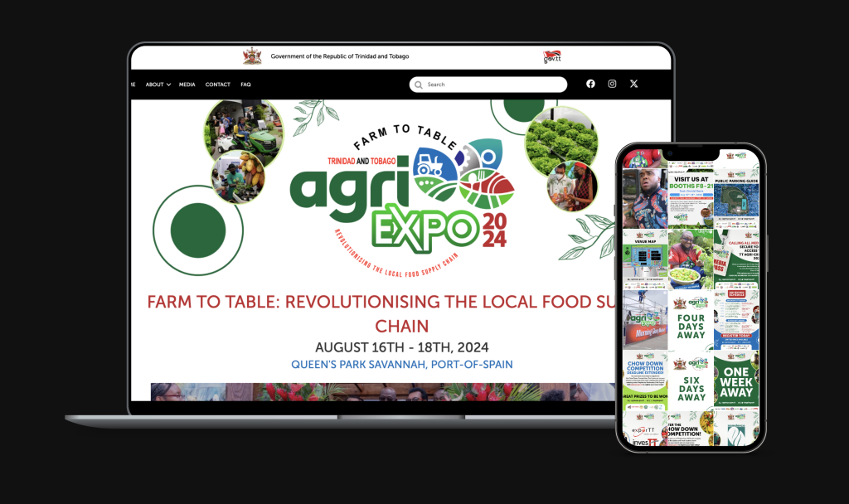Screen dimensions: 849x504
Task: Open the MEDIA menu item
Action: [x=187, y=85]
